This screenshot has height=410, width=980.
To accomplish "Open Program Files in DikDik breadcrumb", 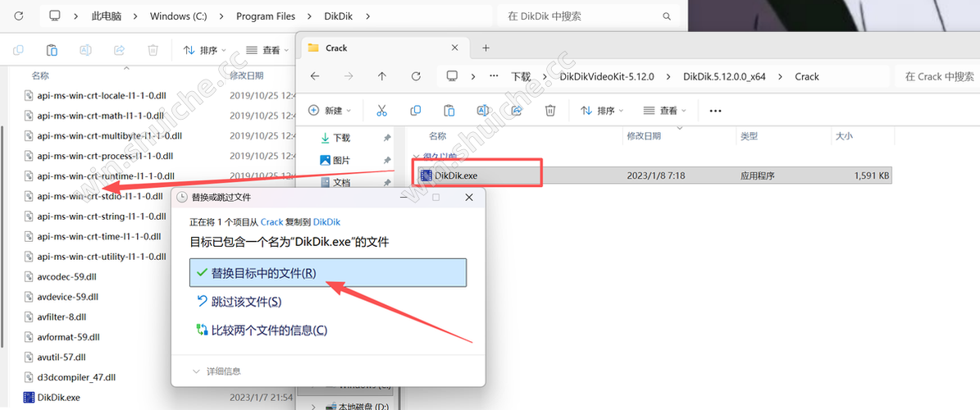I will (266, 16).
